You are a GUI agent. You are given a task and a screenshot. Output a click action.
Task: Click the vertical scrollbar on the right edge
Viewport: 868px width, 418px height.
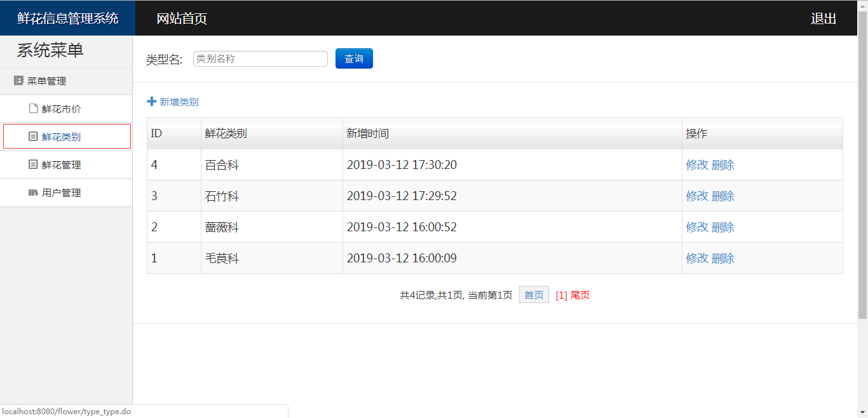tap(862, 165)
